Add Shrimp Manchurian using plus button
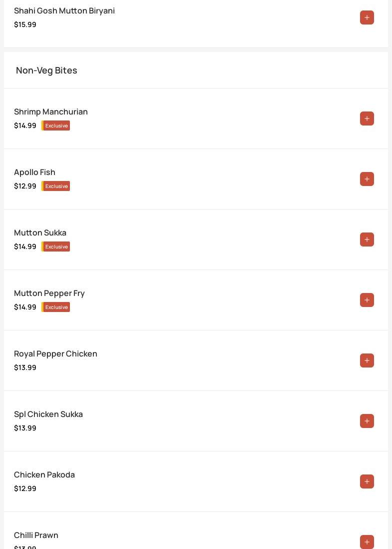 [367, 118]
